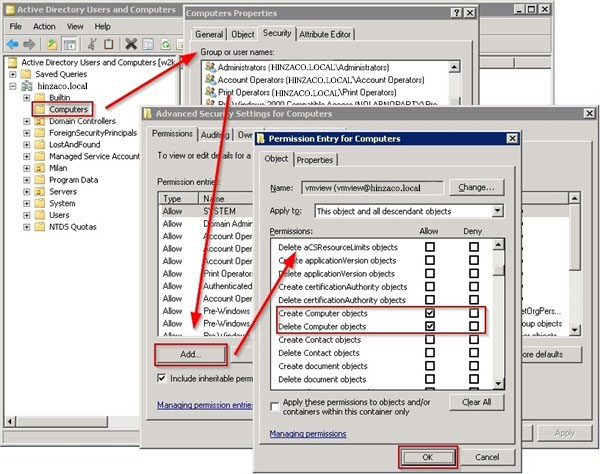Open the Apply to dropdown list
Screen dimensions: 600x474
(497, 211)
